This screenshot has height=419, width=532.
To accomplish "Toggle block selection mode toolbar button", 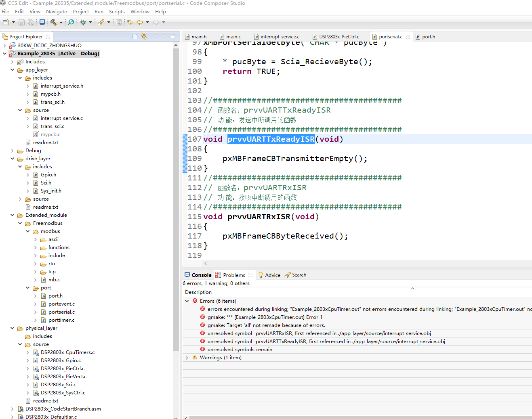I will pyautogui.click(x=119, y=22).
